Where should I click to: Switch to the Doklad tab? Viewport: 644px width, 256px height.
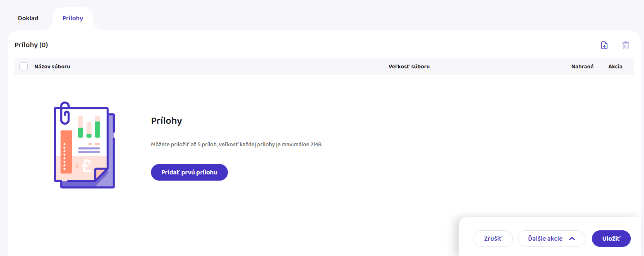pos(28,18)
